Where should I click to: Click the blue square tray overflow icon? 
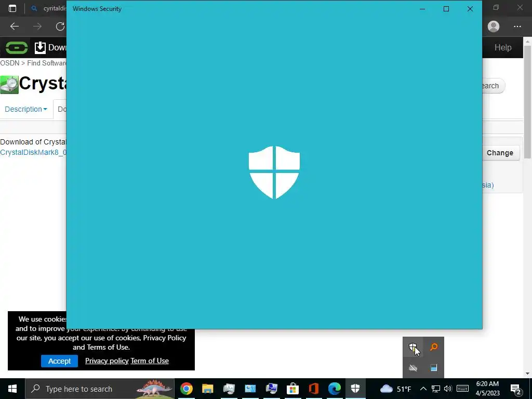[434, 368]
